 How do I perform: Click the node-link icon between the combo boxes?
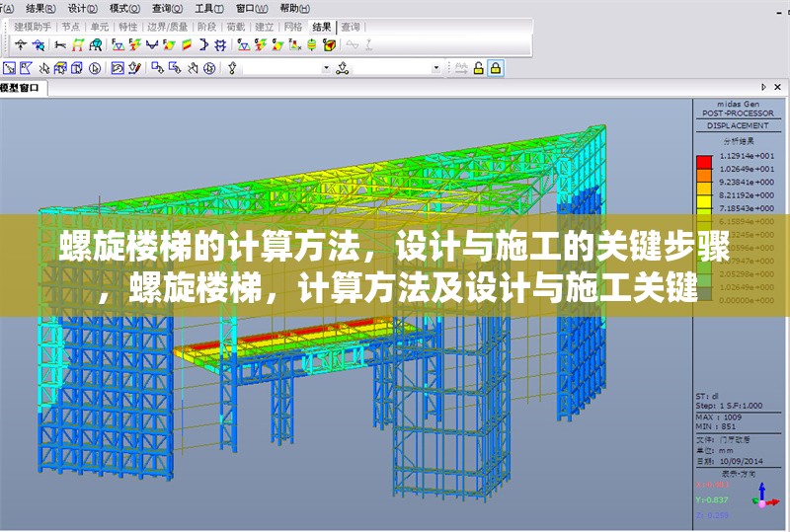point(343,68)
